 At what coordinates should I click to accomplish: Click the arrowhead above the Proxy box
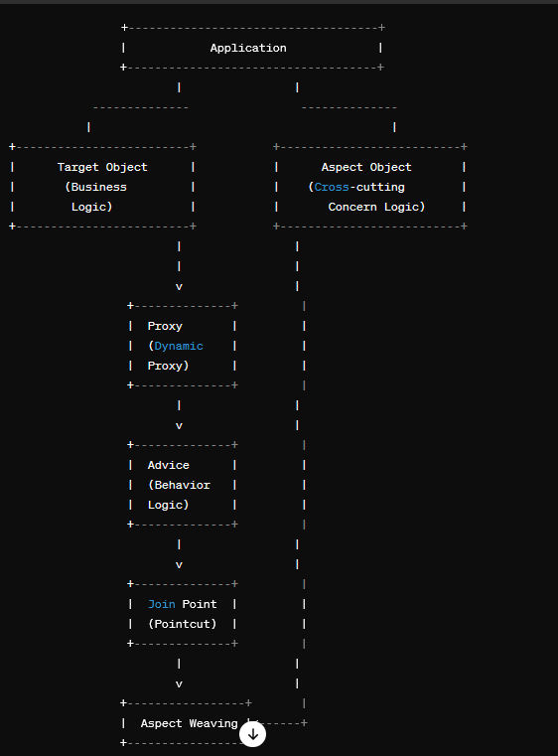click(x=179, y=287)
